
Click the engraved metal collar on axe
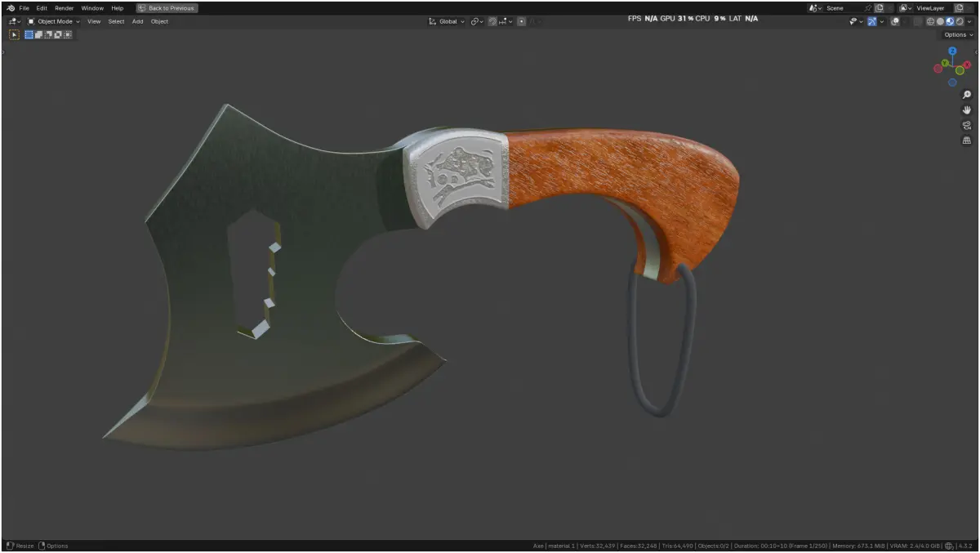pos(457,176)
